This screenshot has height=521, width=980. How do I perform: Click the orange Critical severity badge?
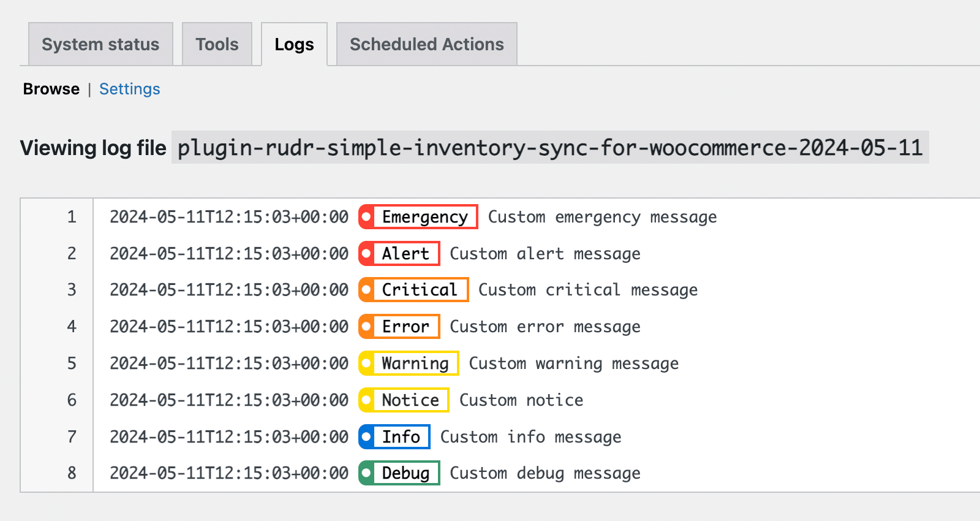tap(413, 290)
